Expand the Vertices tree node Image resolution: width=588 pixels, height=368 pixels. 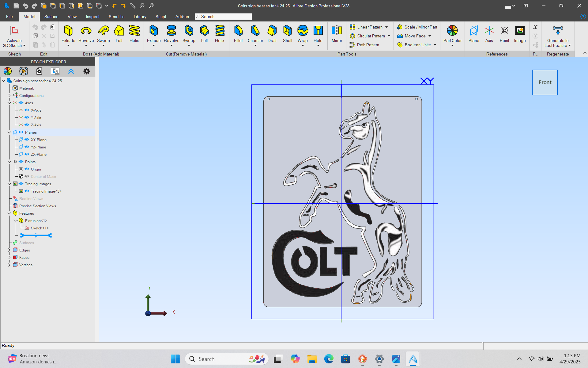(x=9, y=265)
